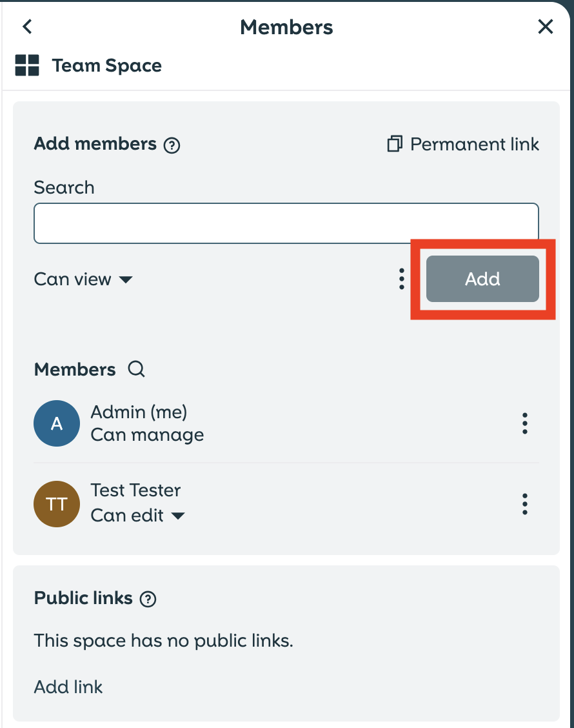Viewport: 574px width, 728px height.
Task: Select the Members dialog title
Action: point(286,27)
